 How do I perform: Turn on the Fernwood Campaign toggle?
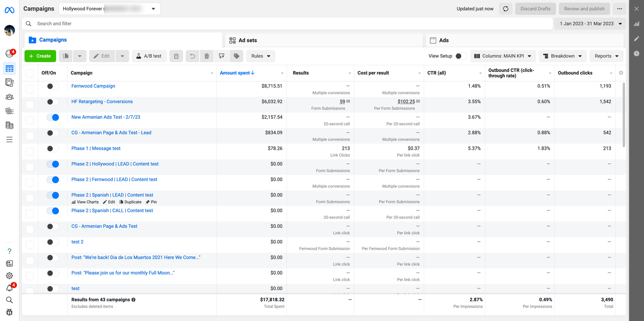click(x=53, y=86)
